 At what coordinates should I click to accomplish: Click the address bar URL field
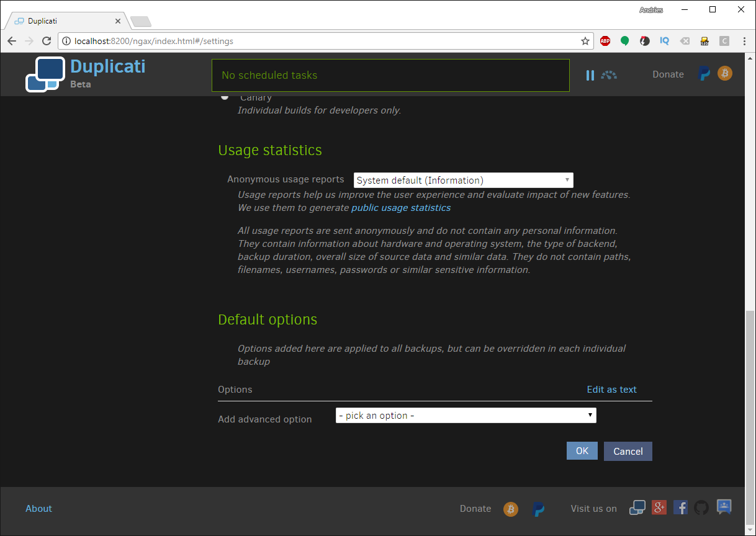tap(326, 41)
